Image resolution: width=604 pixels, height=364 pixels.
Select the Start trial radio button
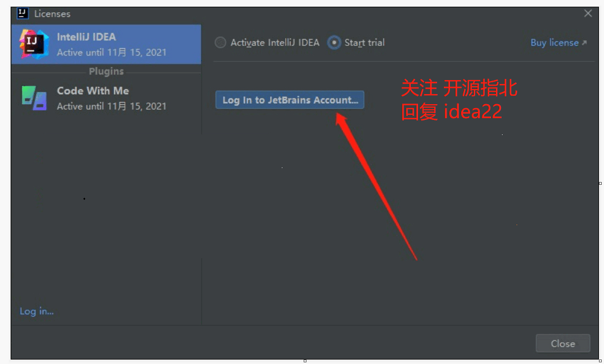(x=334, y=43)
